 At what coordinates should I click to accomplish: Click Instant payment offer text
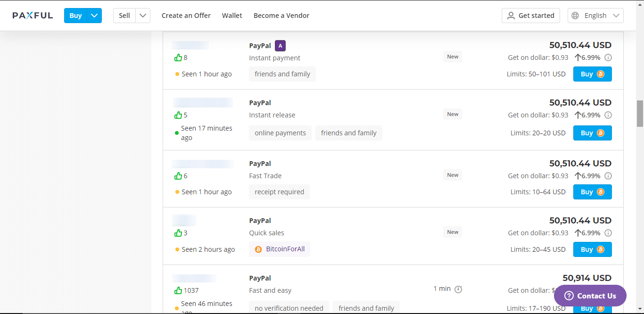[275, 58]
